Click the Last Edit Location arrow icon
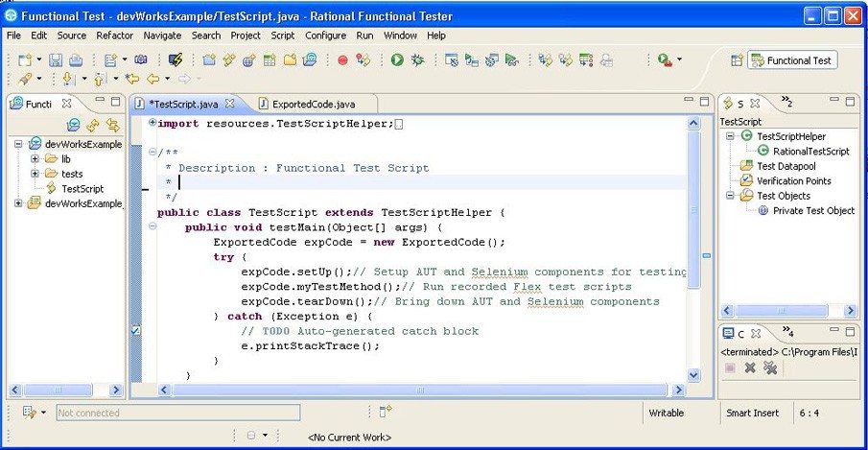 click(132, 79)
